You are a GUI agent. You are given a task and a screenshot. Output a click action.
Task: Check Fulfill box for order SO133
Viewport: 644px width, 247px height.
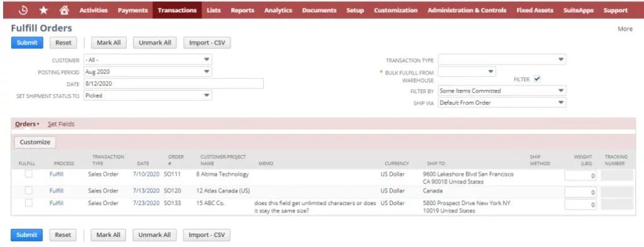pyautogui.click(x=28, y=202)
